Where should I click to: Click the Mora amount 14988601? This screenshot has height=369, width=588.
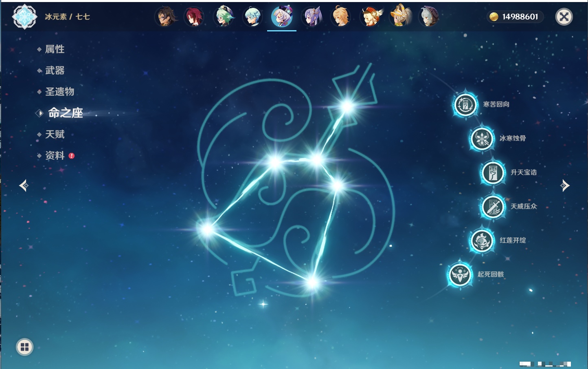[520, 17]
